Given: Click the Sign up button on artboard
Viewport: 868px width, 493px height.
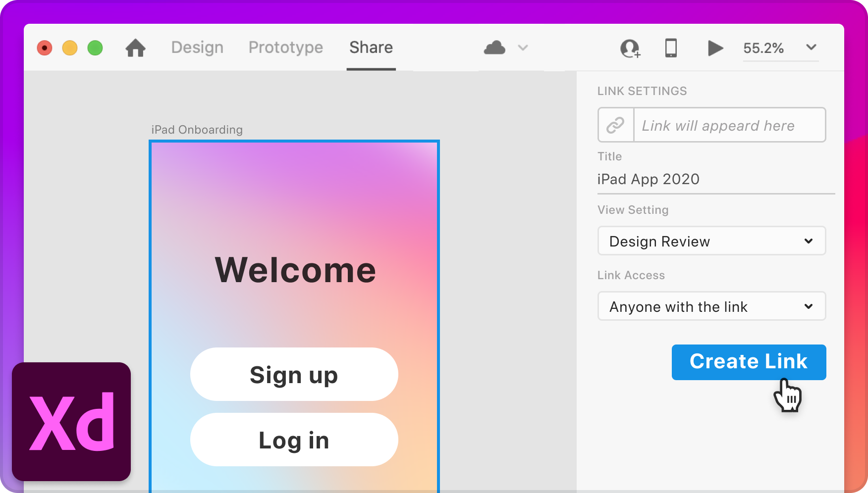Looking at the screenshot, I should 294,374.
